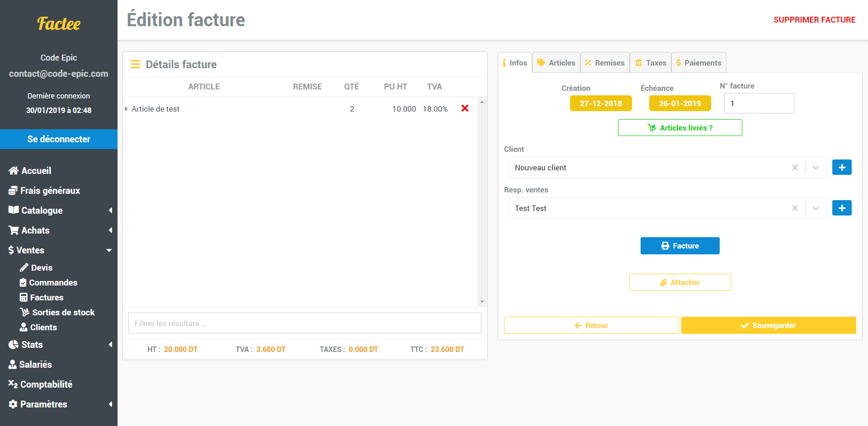Switch to the Paiements tab
The image size is (868, 426).
point(698,63)
